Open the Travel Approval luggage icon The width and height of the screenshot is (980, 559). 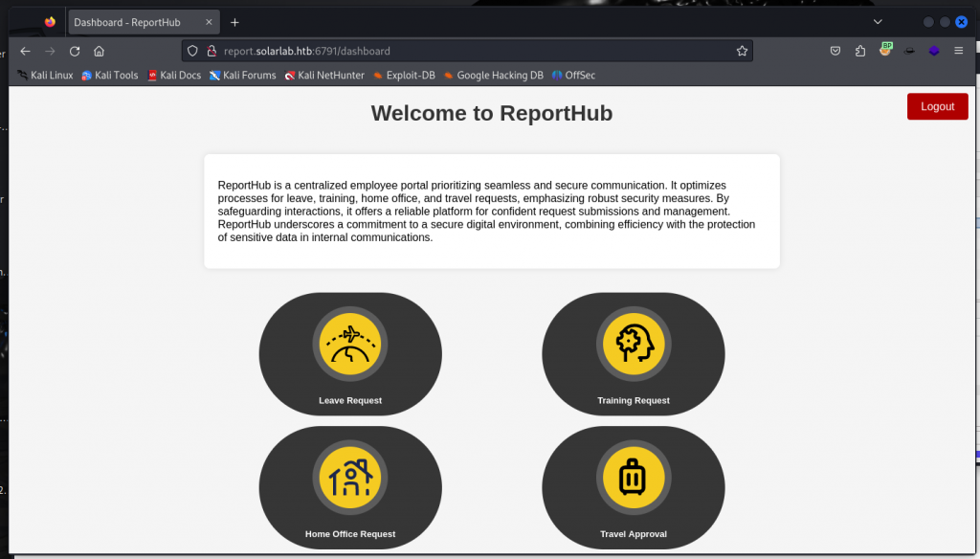click(x=634, y=478)
